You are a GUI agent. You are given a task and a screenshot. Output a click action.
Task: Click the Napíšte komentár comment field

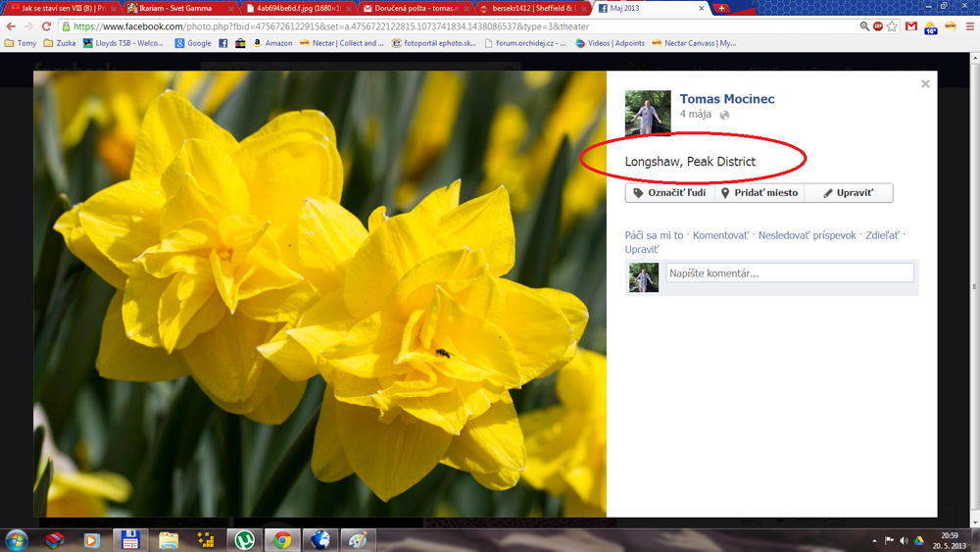789,274
